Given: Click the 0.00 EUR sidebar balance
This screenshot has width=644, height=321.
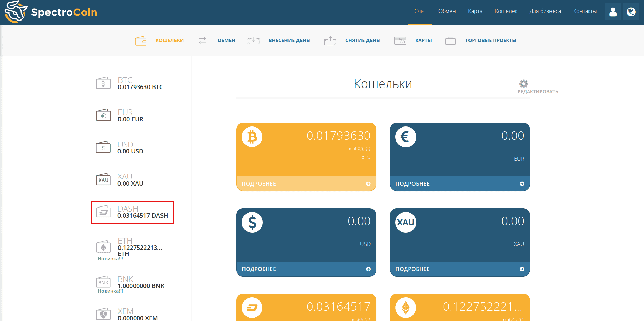Looking at the screenshot, I should pyautogui.click(x=130, y=119).
